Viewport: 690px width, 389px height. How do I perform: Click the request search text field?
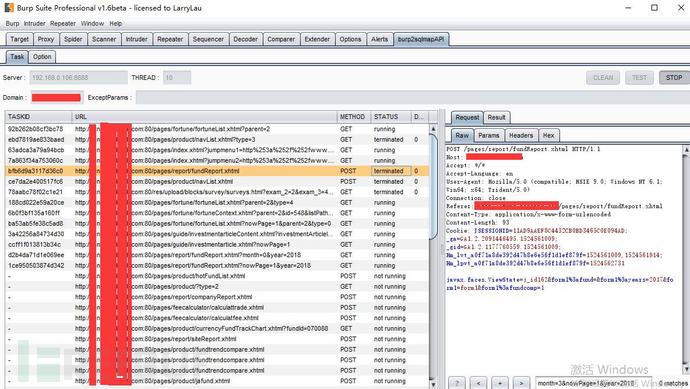(x=593, y=383)
